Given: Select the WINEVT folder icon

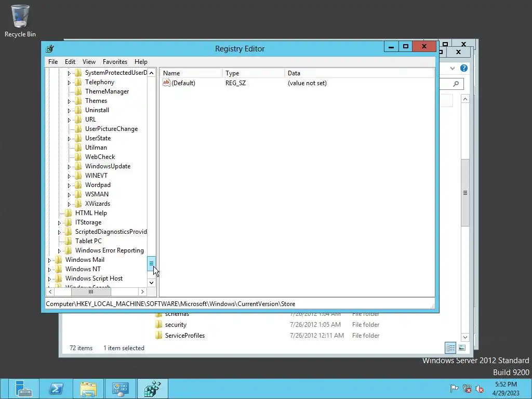Looking at the screenshot, I should [x=78, y=176].
